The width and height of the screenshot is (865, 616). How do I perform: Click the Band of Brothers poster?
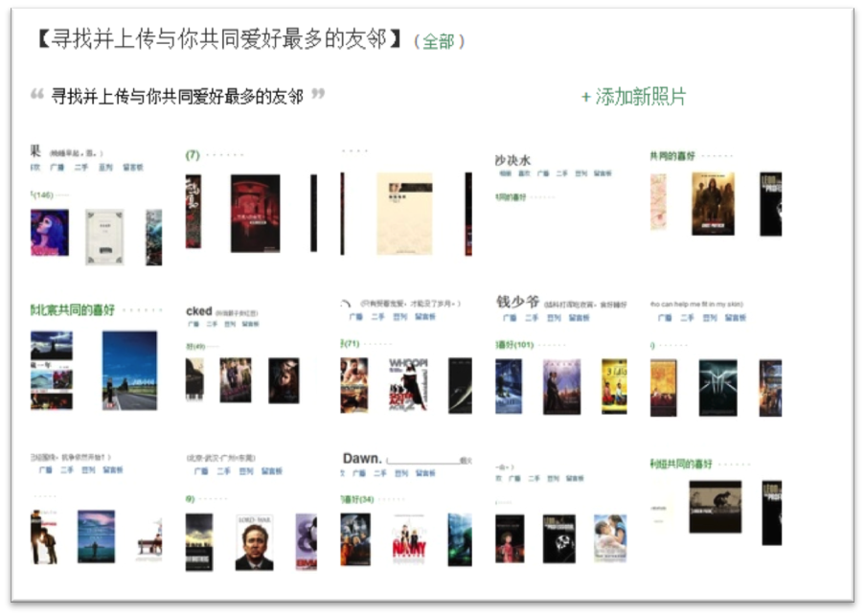pyautogui.click(x=199, y=541)
